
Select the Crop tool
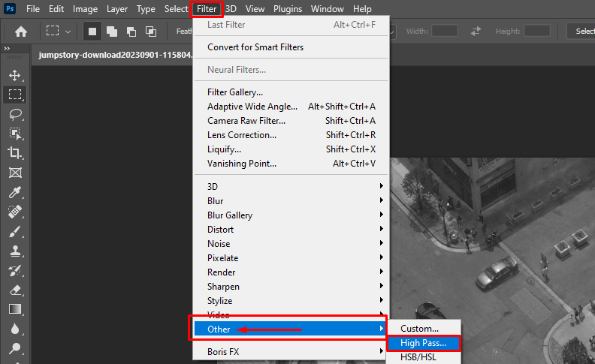coord(15,153)
